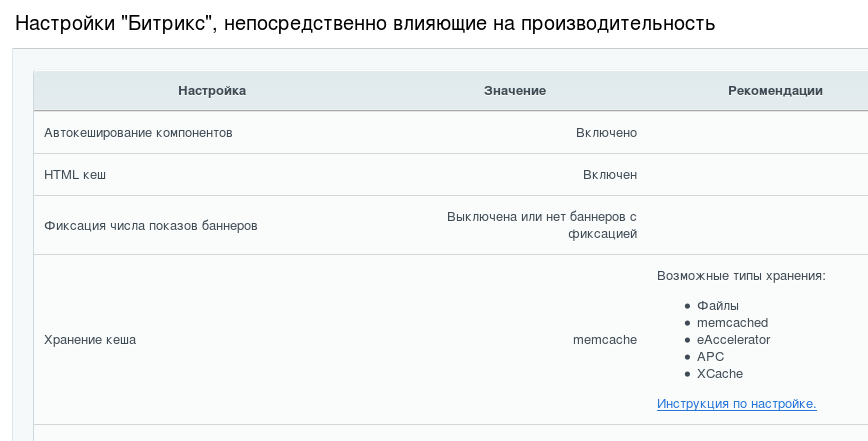
Task: Click the "Файлы" list item
Action: (717, 306)
